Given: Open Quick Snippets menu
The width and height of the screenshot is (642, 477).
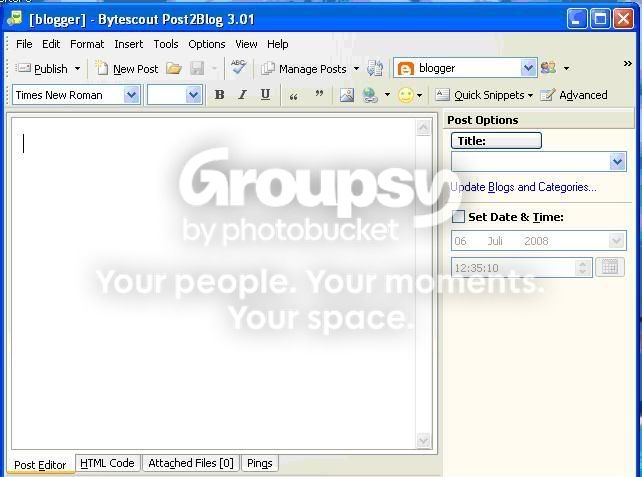Looking at the screenshot, I should pos(484,95).
